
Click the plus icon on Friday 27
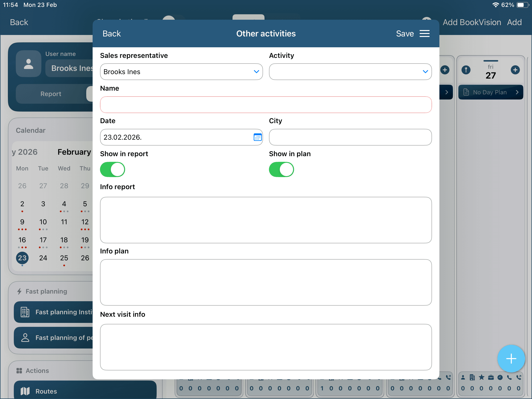pos(515,70)
